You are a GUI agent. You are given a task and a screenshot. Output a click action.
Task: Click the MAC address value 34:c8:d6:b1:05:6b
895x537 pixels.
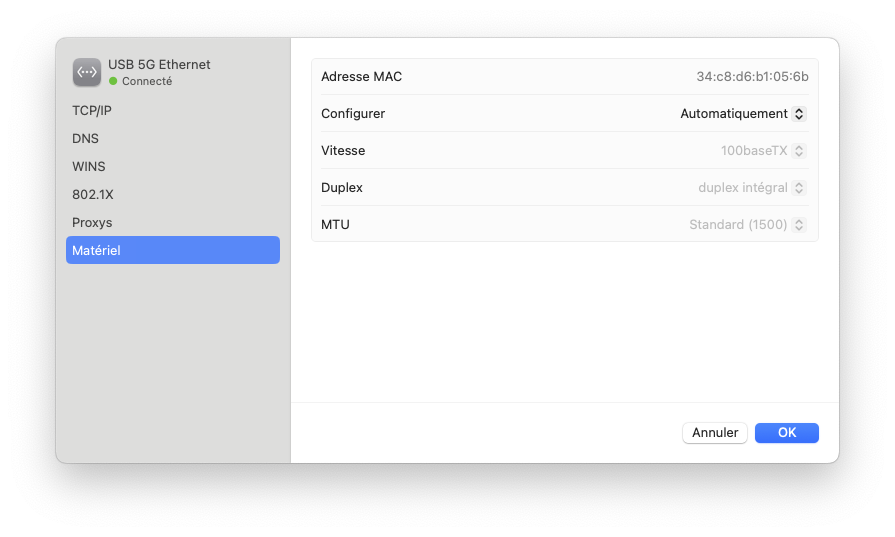[x=752, y=76]
